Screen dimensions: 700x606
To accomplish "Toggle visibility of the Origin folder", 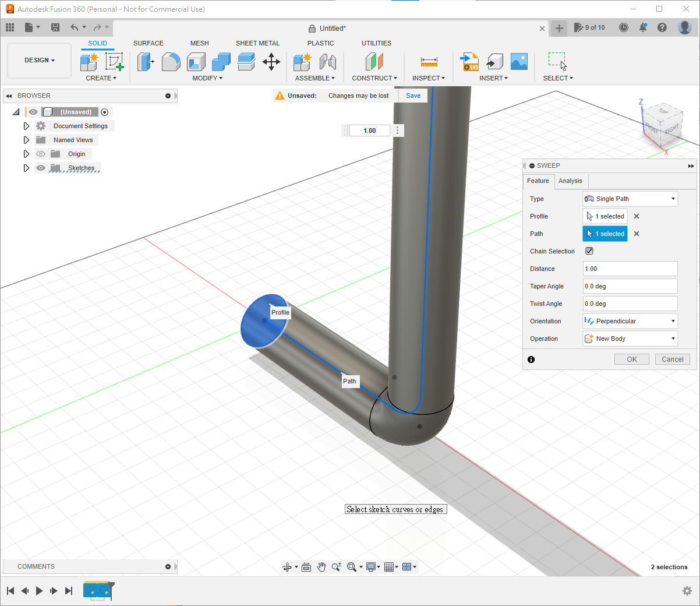I will click(41, 154).
